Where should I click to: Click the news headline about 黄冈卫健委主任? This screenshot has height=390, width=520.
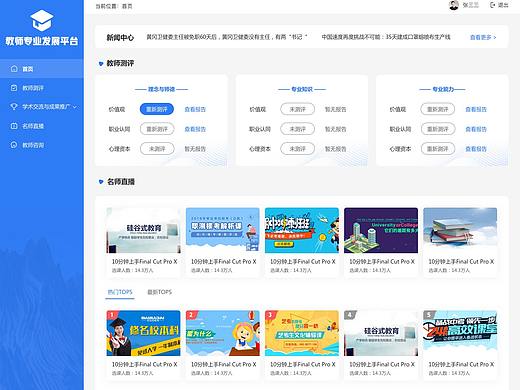227,37
